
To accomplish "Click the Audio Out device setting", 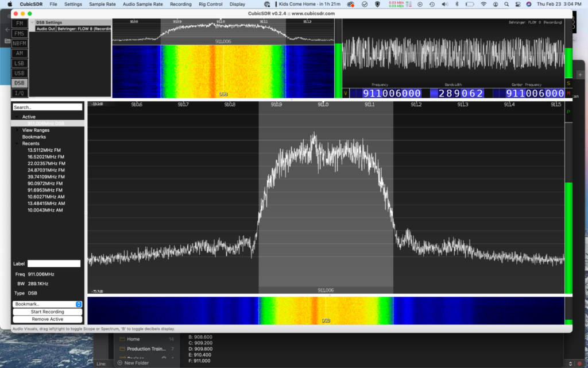I will click(73, 29).
